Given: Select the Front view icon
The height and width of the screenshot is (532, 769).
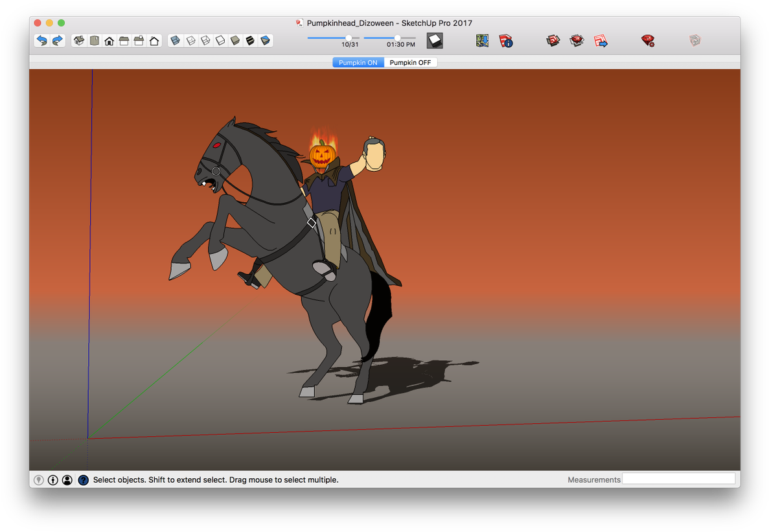Looking at the screenshot, I should point(109,40).
